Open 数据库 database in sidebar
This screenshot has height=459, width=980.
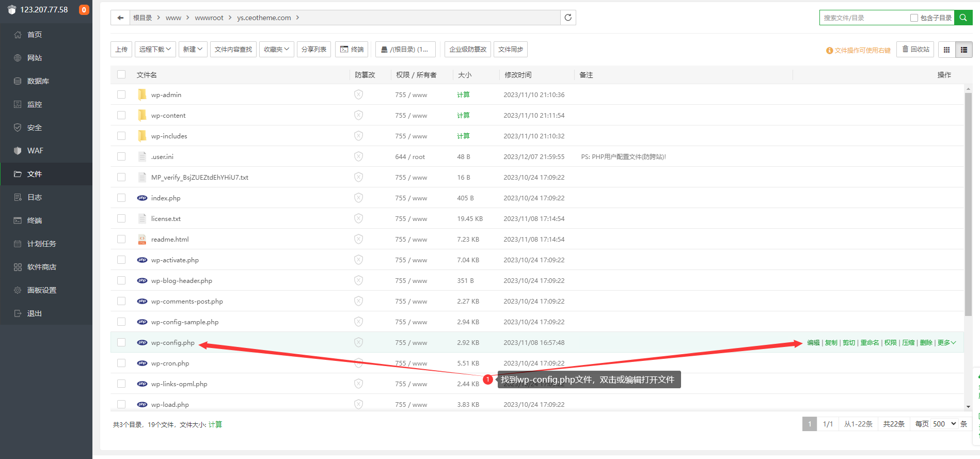(46, 81)
